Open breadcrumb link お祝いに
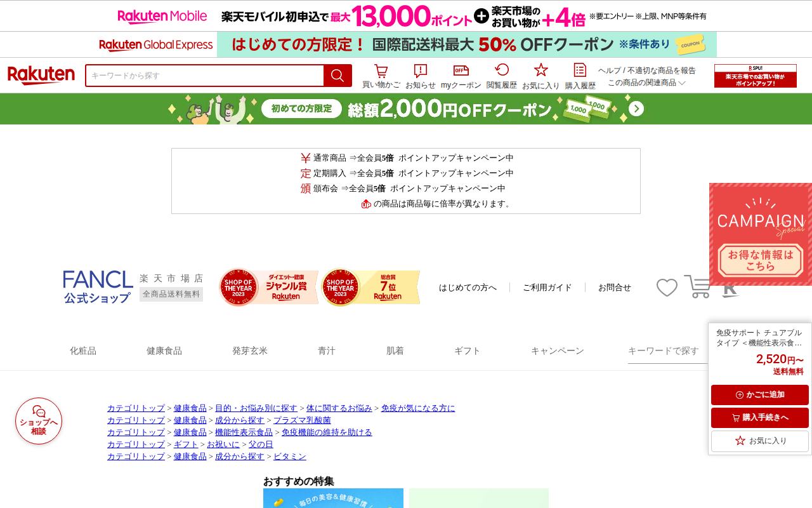This screenshot has width=812, height=508. pyautogui.click(x=223, y=444)
